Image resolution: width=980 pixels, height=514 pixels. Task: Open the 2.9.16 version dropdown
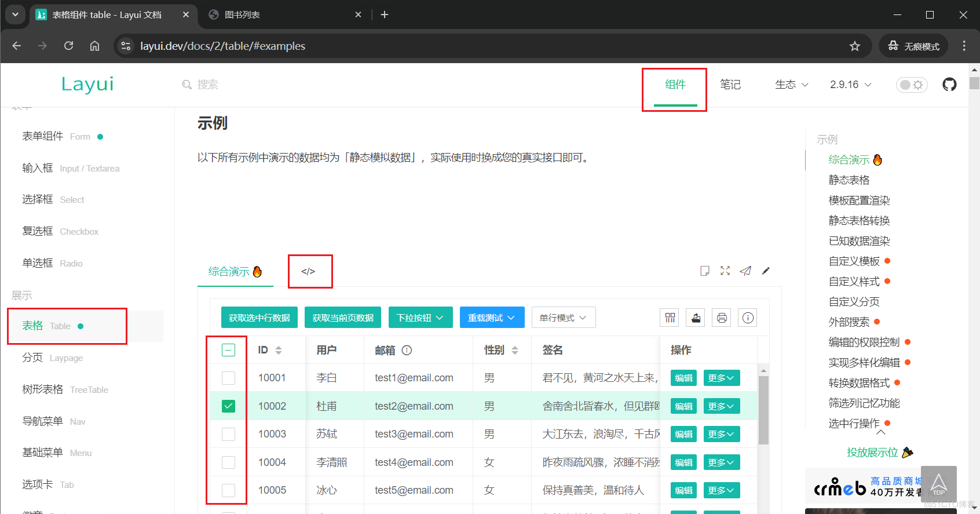(x=851, y=85)
